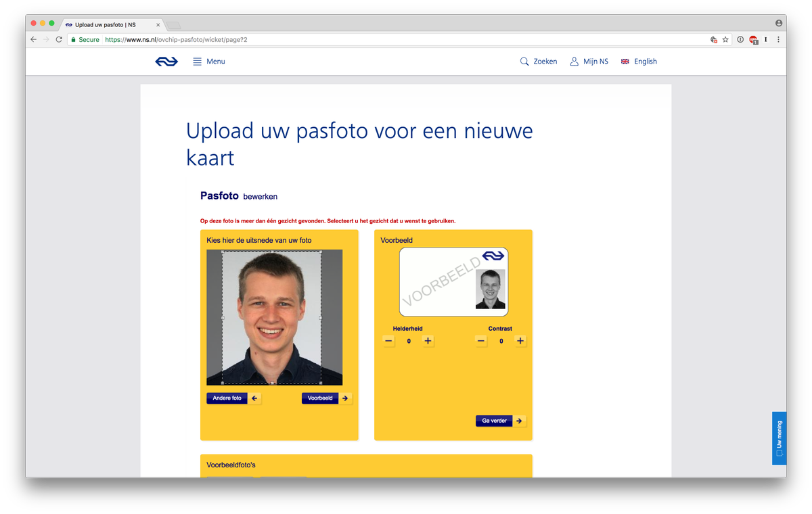The width and height of the screenshot is (812, 514).
Task: Click the Andere foto button
Action: coord(227,398)
